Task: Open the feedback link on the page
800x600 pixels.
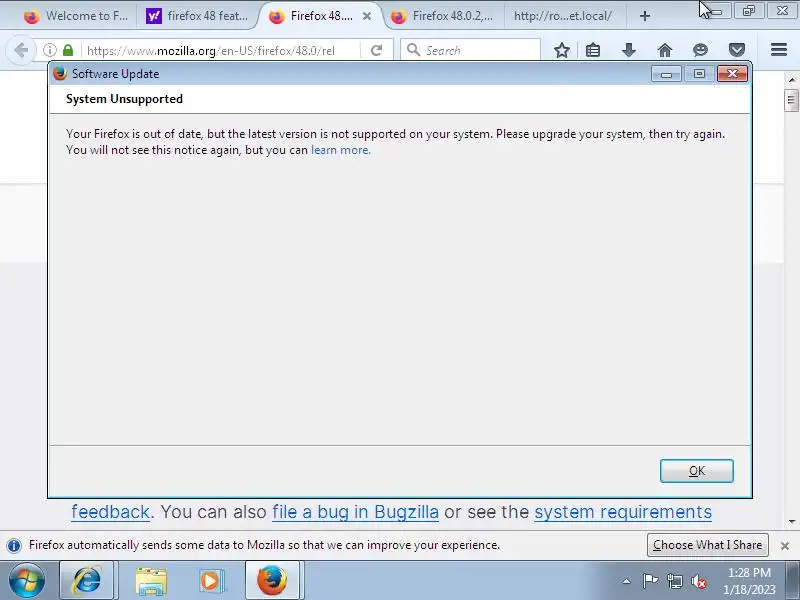Action: 111,512
